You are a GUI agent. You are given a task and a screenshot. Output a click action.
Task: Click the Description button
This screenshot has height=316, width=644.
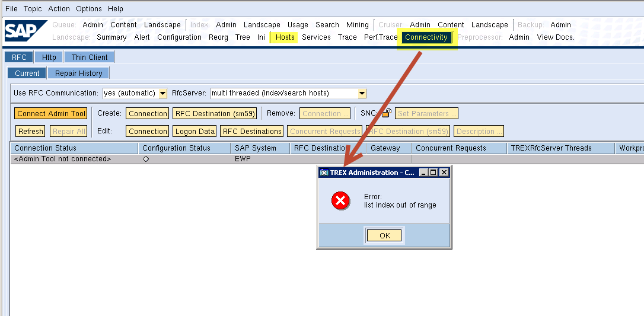[x=479, y=132]
